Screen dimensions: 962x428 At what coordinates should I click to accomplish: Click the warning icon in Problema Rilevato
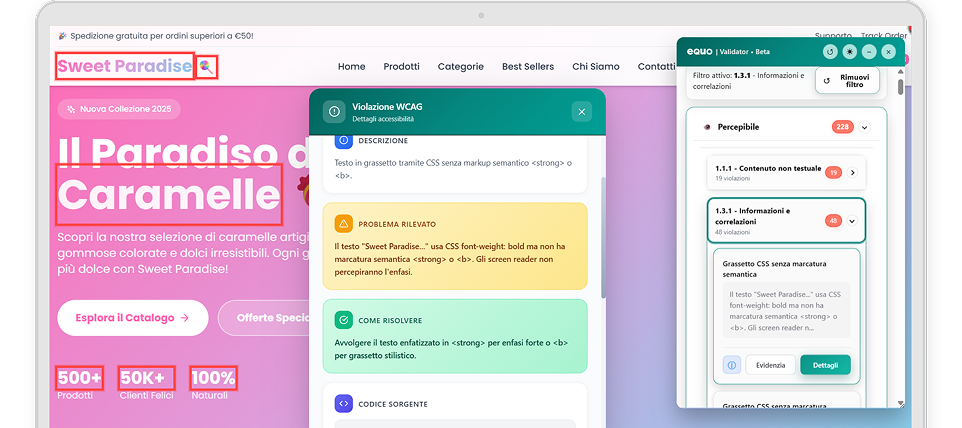click(344, 224)
